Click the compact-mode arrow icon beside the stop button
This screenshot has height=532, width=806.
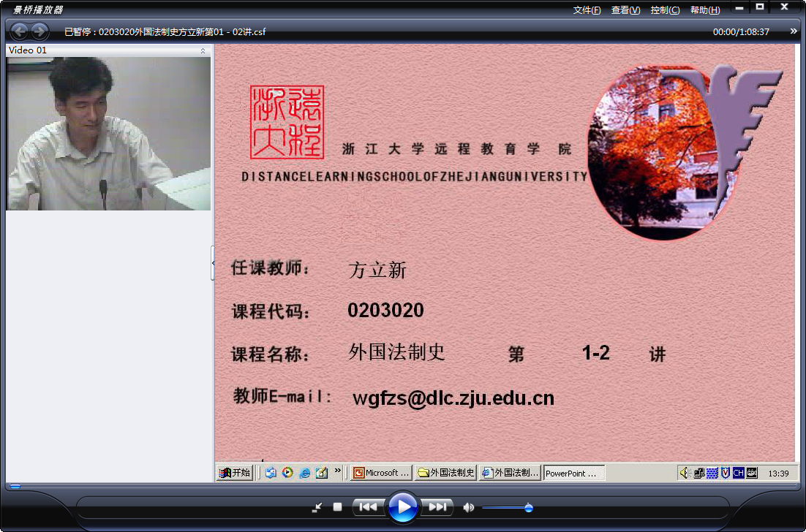(x=317, y=507)
